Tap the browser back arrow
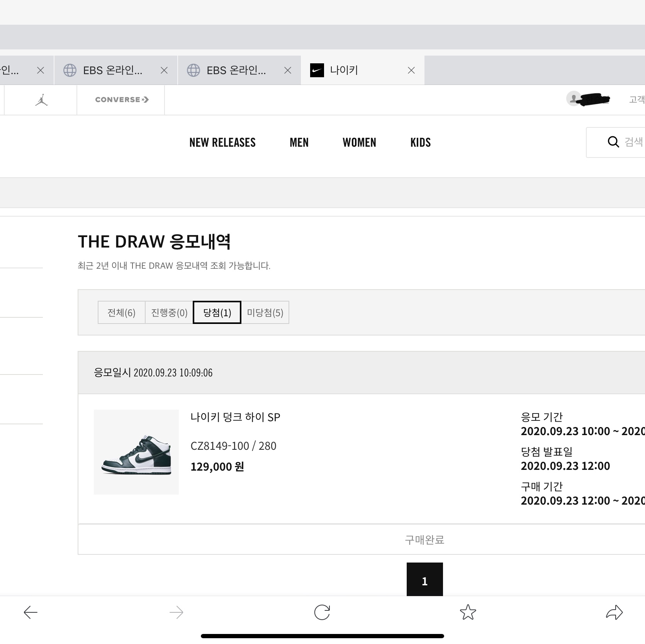The width and height of the screenshot is (645, 644). click(x=31, y=612)
